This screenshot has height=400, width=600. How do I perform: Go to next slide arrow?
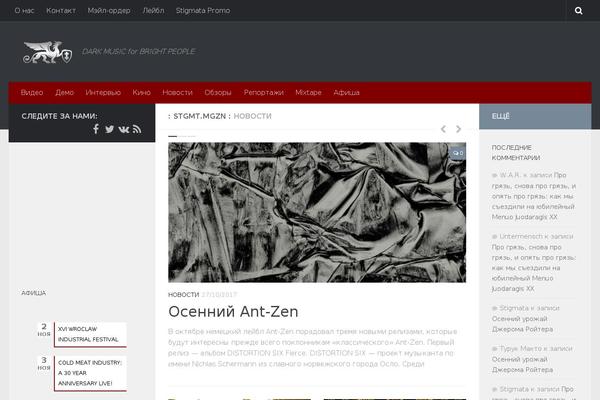458,129
